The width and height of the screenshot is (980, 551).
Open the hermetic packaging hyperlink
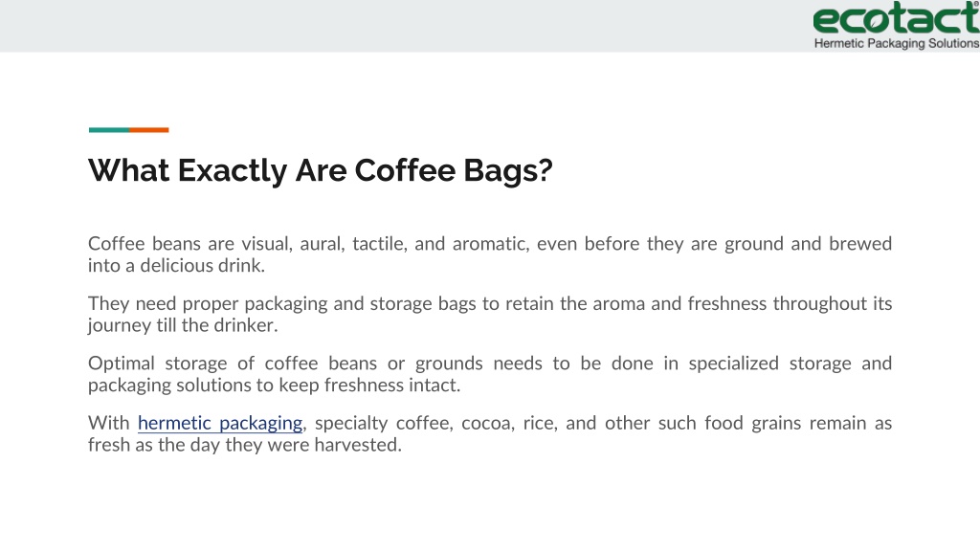point(220,423)
